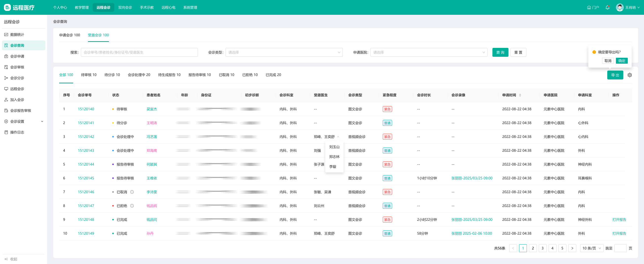Image resolution: width=644 pixels, height=264 pixels.
Task: Open the 申请医院 dropdown
Action: 429,52
